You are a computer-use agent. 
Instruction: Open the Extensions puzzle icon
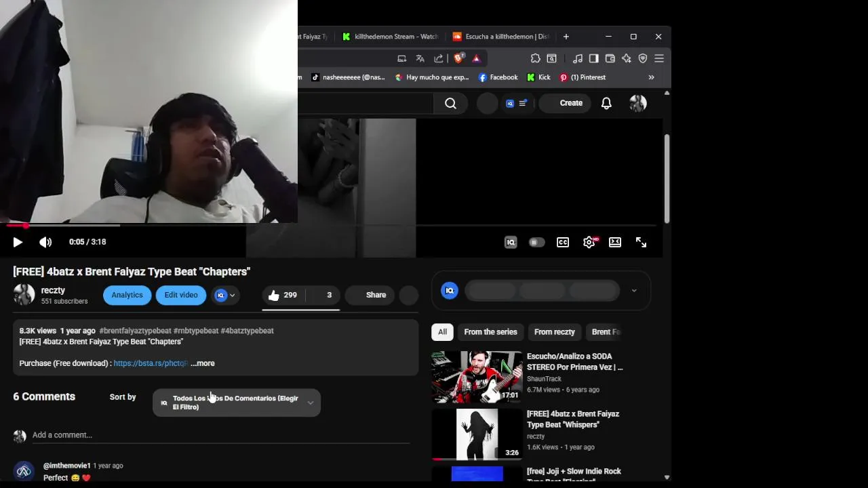pyautogui.click(x=535, y=58)
